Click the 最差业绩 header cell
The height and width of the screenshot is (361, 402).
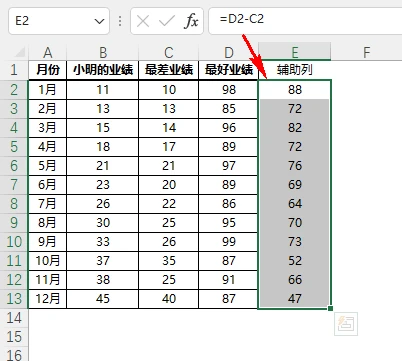(x=169, y=70)
